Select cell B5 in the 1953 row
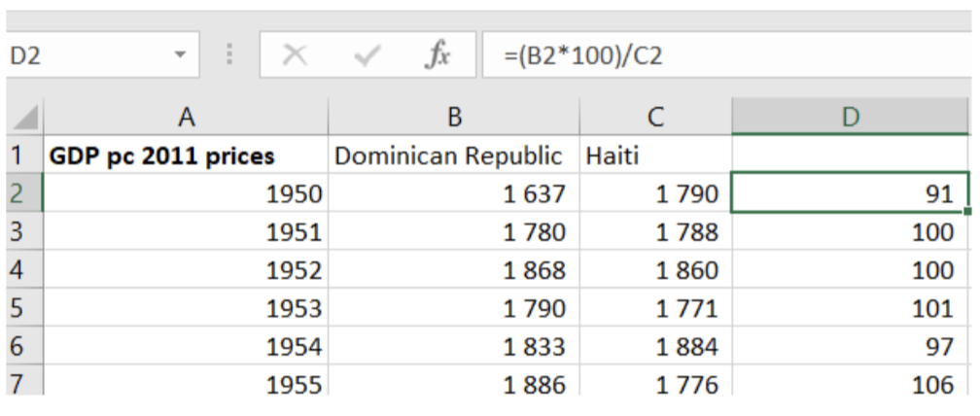Screen dimensions: 980x416 454,308
